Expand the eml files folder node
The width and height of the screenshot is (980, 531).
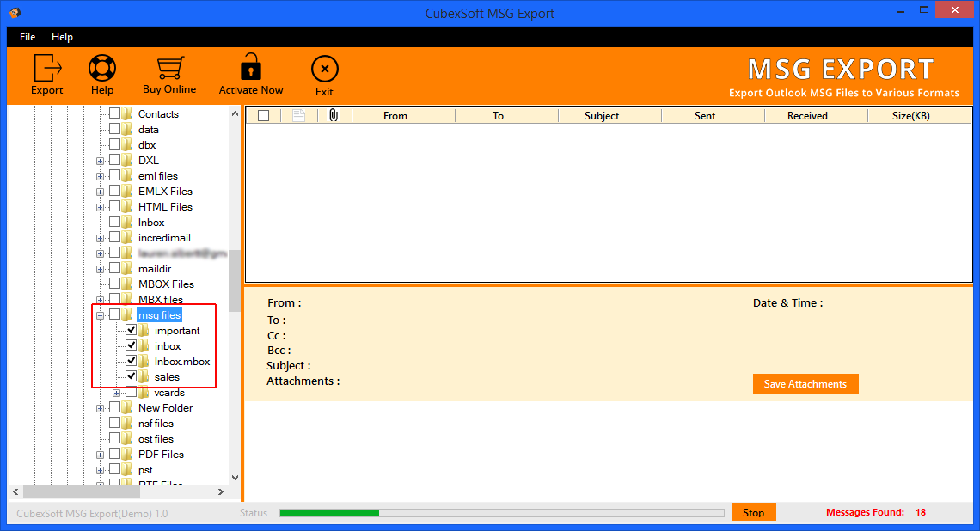tap(100, 176)
